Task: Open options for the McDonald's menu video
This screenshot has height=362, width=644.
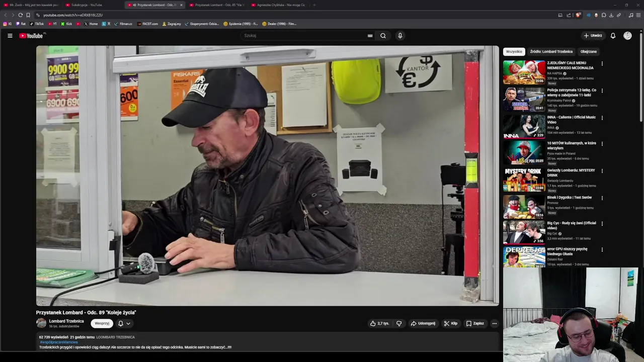Action: click(602, 64)
